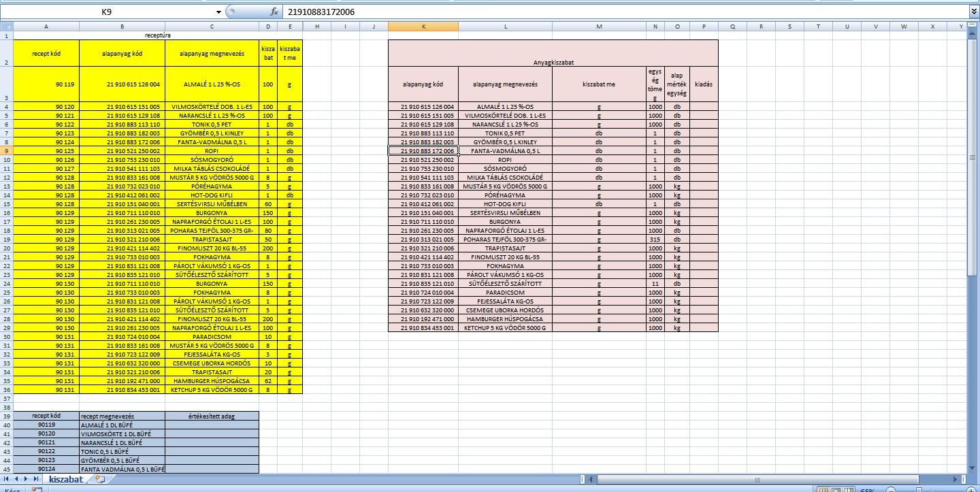Click the 90122 cell in the blue table
Image resolution: width=980 pixels, height=492 pixels.
46,451
